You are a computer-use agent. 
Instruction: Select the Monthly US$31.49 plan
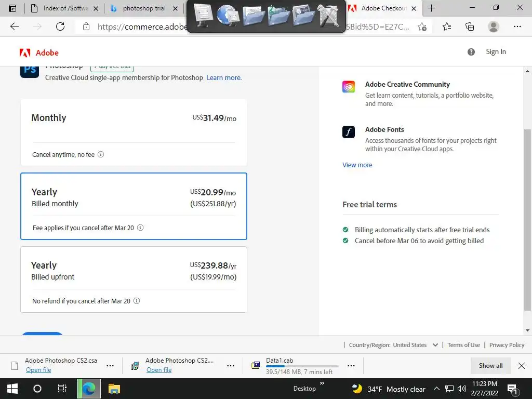click(x=134, y=132)
